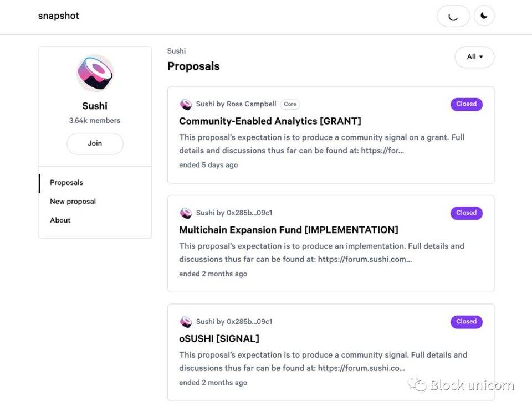
Task: Click Sushi avatar on oSUSHI proposal
Action: click(186, 322)
